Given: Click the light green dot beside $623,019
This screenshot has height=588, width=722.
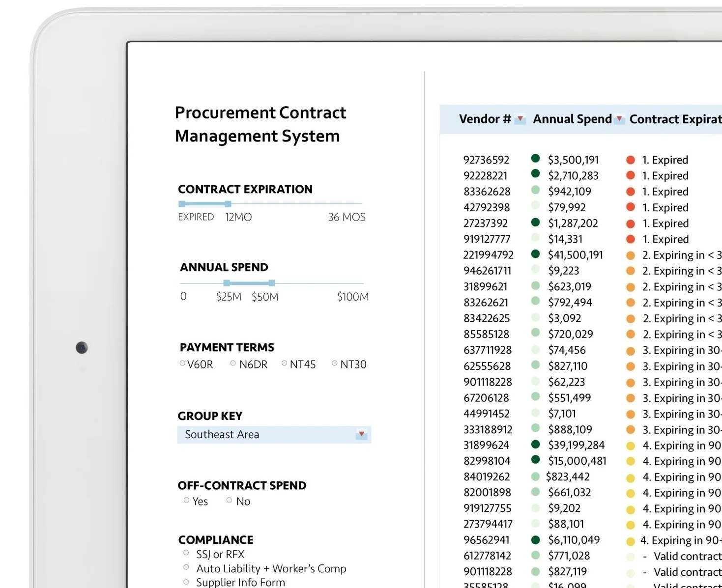Looking at the screenshot, I should 536,285.
